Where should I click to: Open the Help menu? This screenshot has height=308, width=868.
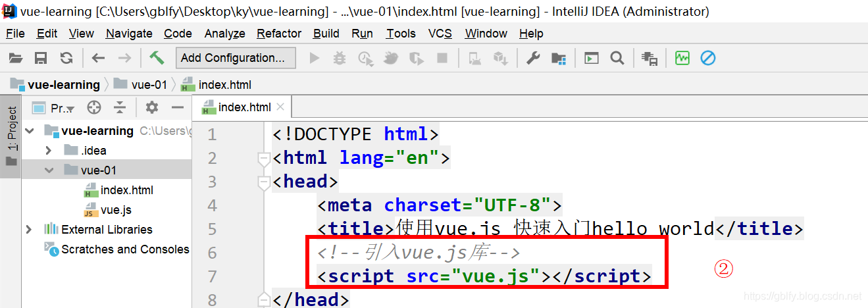[531, 34]
